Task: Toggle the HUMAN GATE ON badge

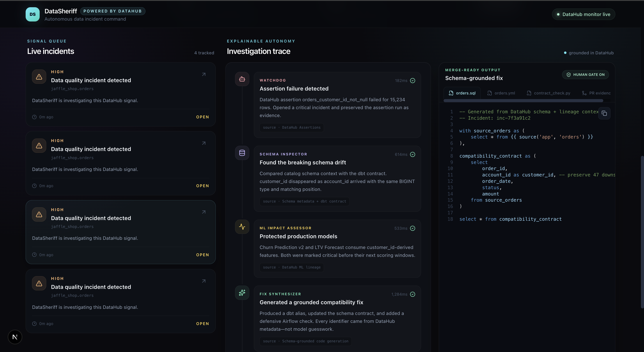Action: click(585, 75)
